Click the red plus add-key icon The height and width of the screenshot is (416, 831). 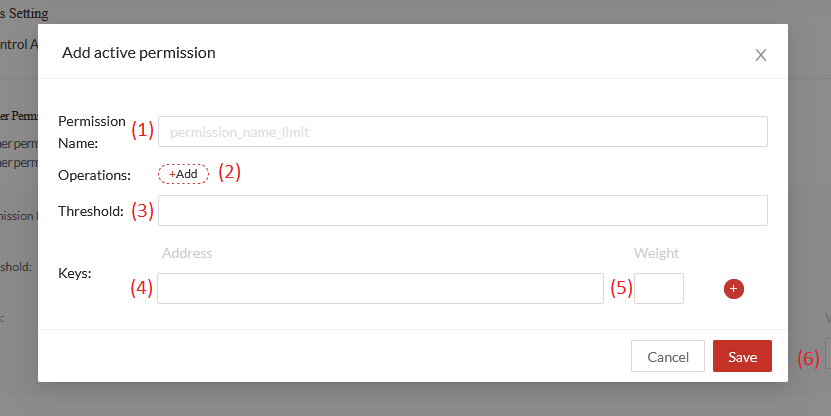tap(733, 289)
